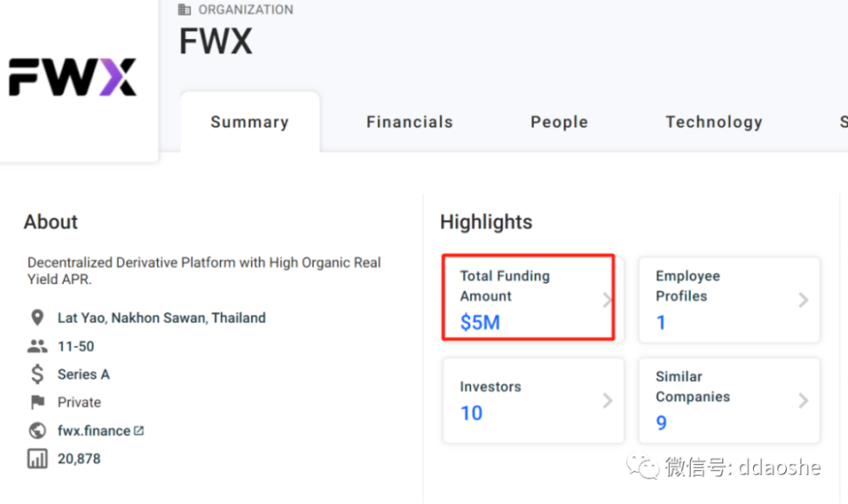Viewport: 848px width, 504px height.
Task: Expand the Total Funding Amount chevron
Action: click(x=607, y=300)
